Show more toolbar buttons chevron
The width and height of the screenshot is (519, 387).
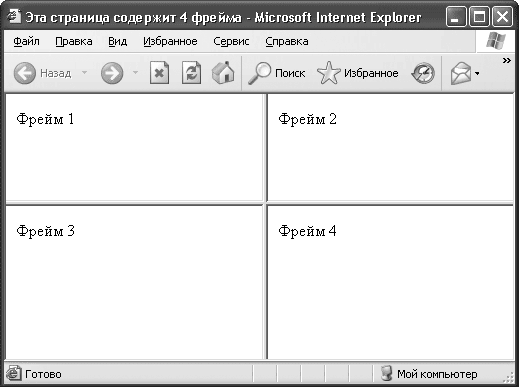507,60
